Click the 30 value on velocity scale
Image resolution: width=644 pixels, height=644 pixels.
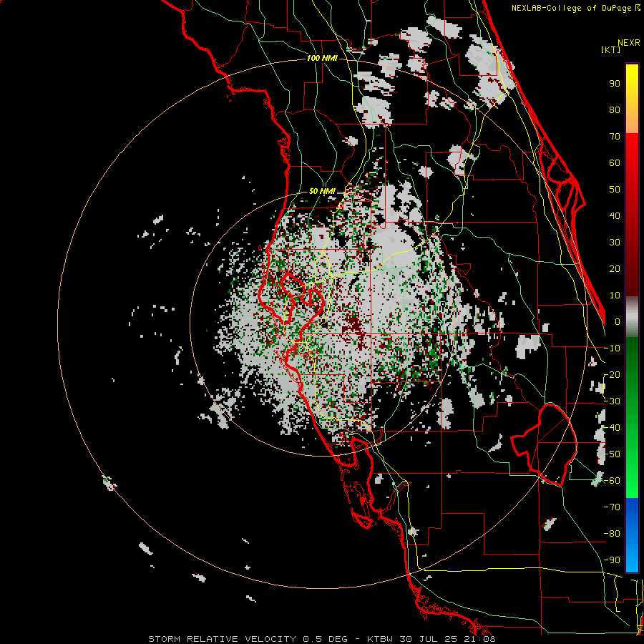pyautogui.click(x=615, y=243)
